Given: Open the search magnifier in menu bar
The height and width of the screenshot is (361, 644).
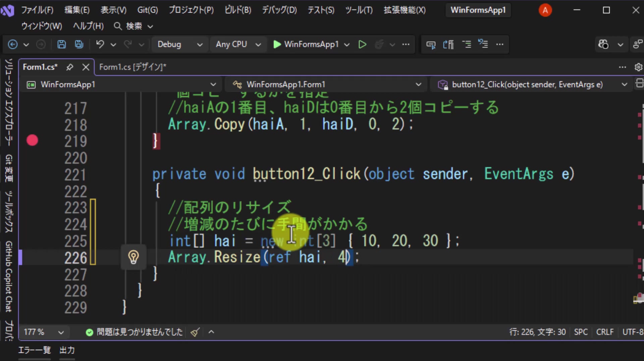Looking at the screenshot, I should [117, 26].
